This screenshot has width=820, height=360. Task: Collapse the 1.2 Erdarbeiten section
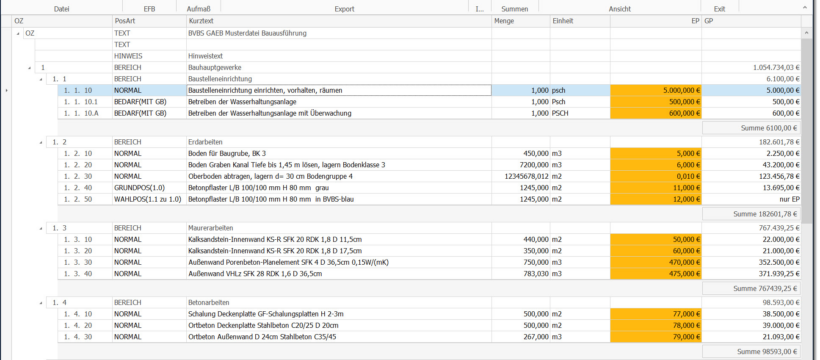pos(41,142)
